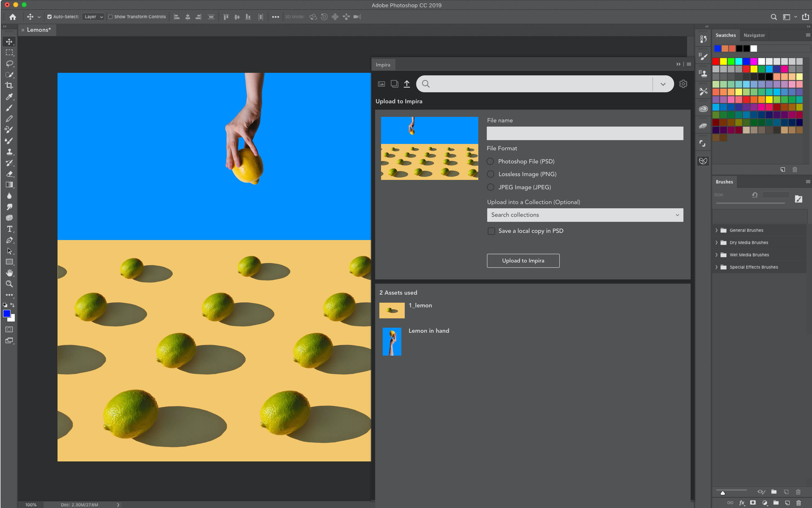This screenshot has height=508, width=812.
Task: Select the Gradient tool
Action: click(9, 185)
